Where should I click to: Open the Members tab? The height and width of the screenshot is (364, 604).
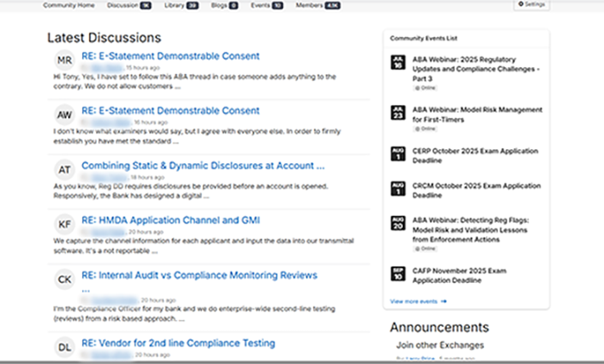click(x=311, y=5)
